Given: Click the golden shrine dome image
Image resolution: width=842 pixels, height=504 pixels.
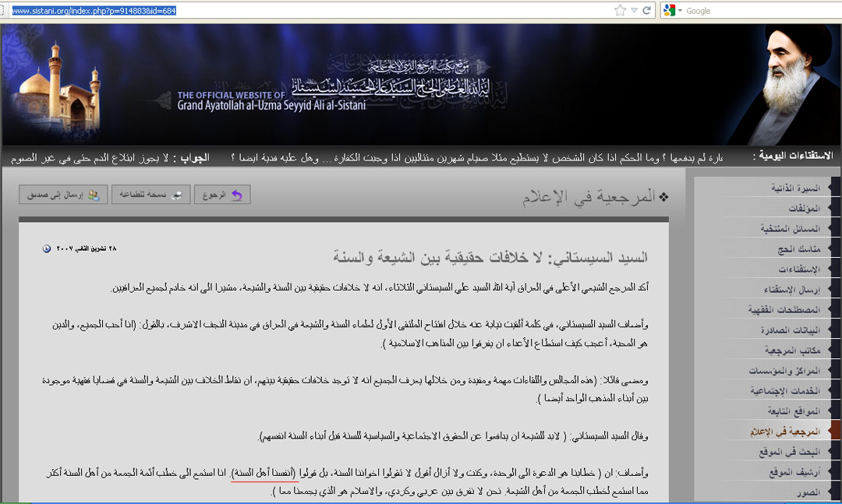Looking at the screenshot, I should [56, 92].
